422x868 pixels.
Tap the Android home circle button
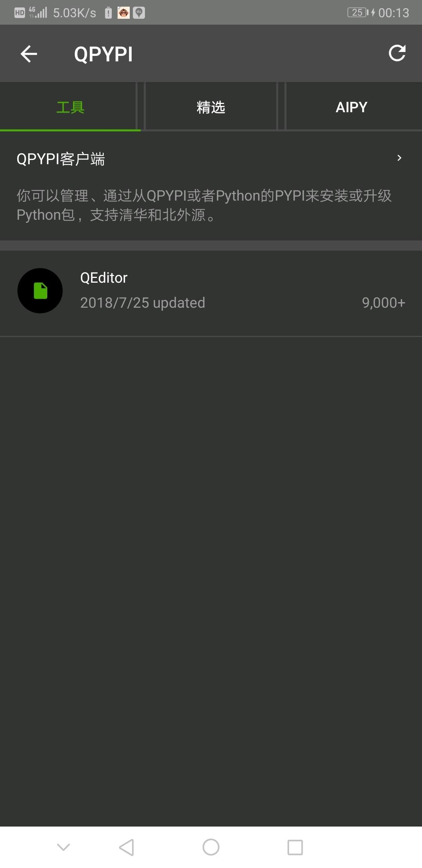click(211, 847)
